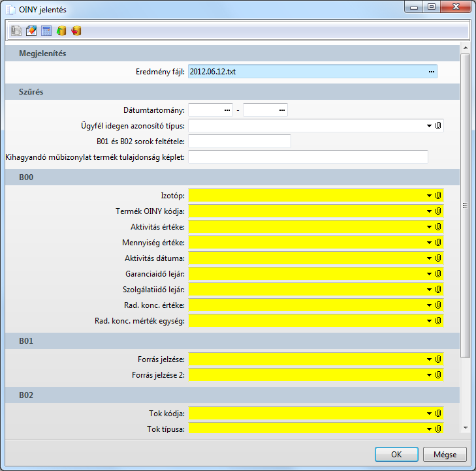Open the Tok kódja dropdown arrow
The height and width of the screenshot is (471, 476).
[429, 413]
